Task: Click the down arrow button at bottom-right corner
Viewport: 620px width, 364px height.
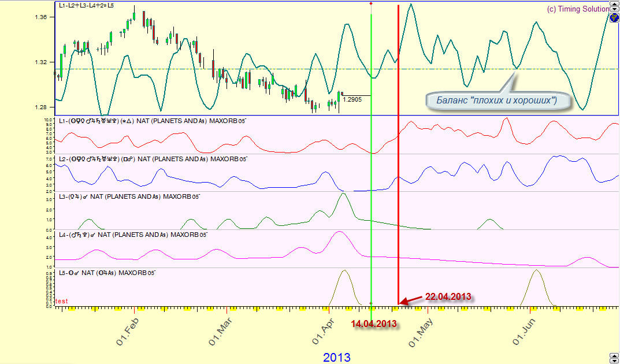Action: click(x=614, y=361)
